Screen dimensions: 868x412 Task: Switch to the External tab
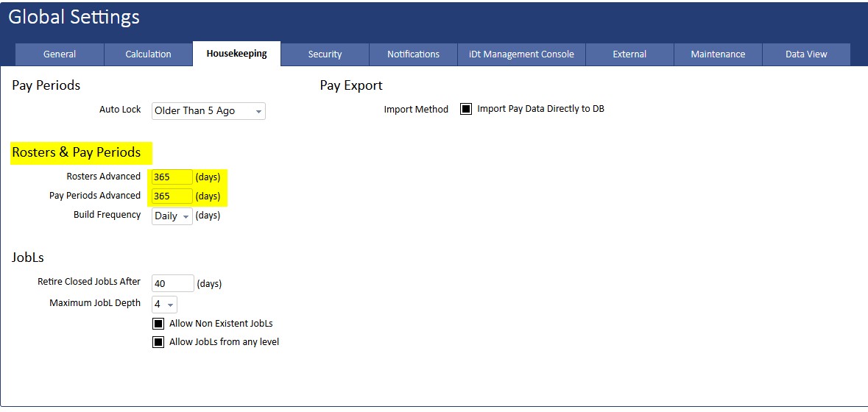pos(629,54)
